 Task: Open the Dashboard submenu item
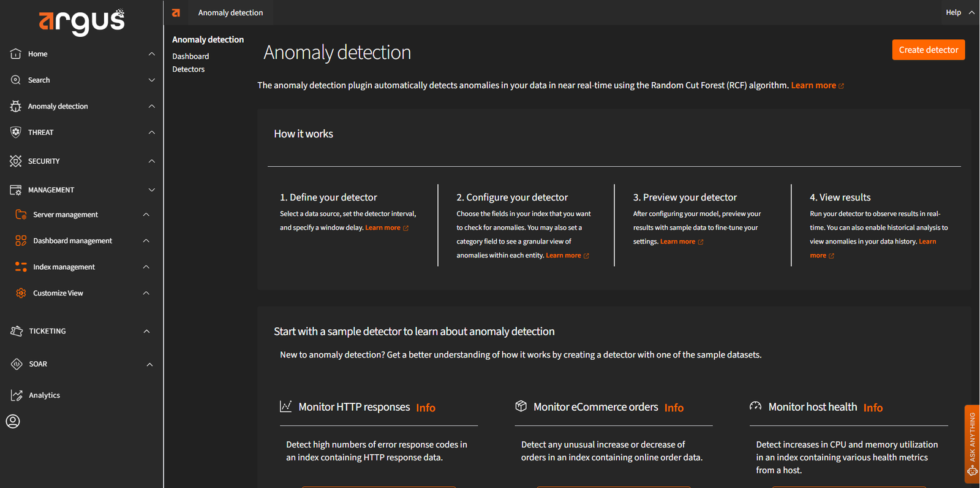190,56
